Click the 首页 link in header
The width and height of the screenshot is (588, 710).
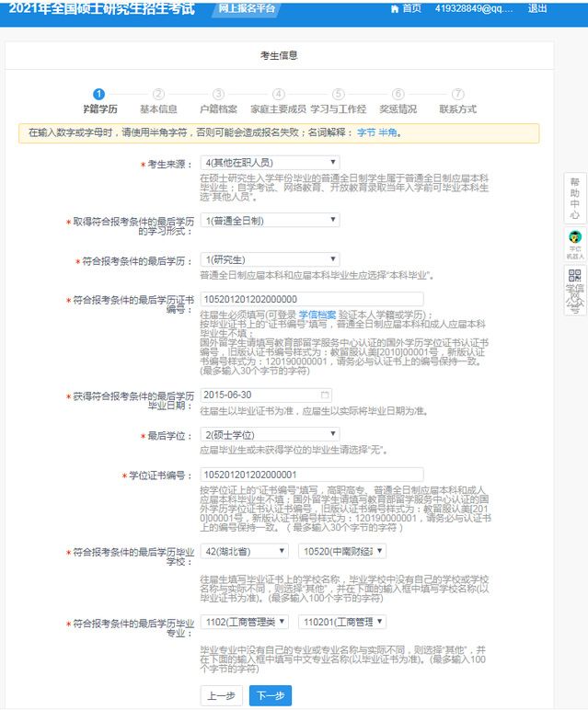(411, 8)
